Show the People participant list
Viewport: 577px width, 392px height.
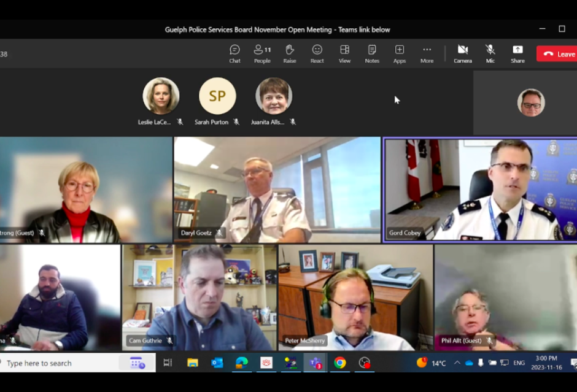click(262, 53)
